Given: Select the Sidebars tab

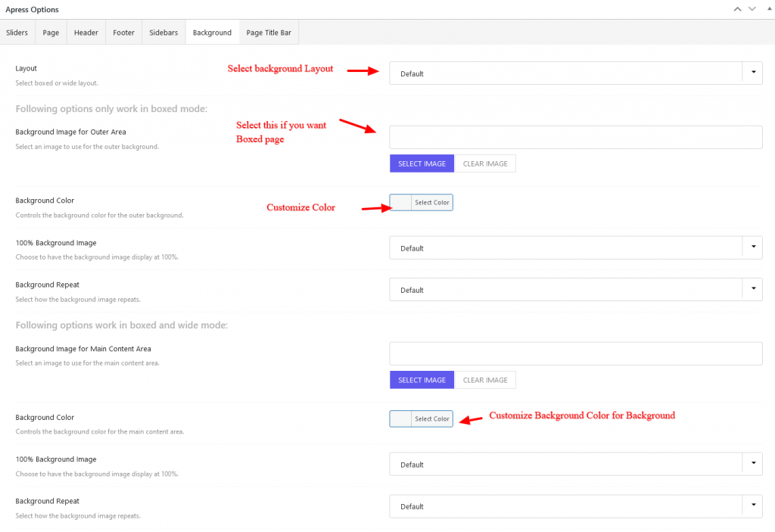Looking at the screenshot, I should click(163, 32).
